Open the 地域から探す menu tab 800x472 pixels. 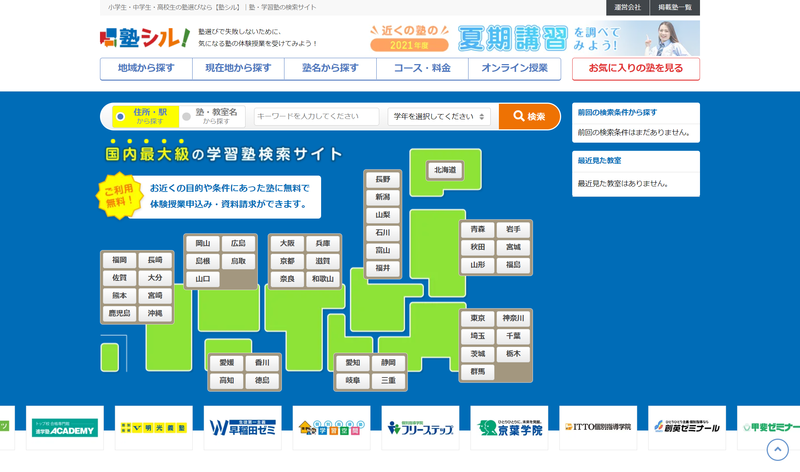click(146, 68)
